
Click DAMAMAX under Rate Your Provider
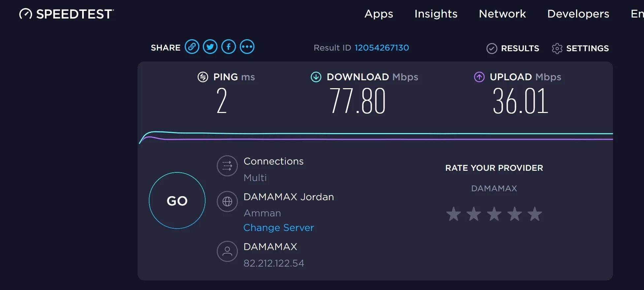pyautogui.click(x=494, y=188)
